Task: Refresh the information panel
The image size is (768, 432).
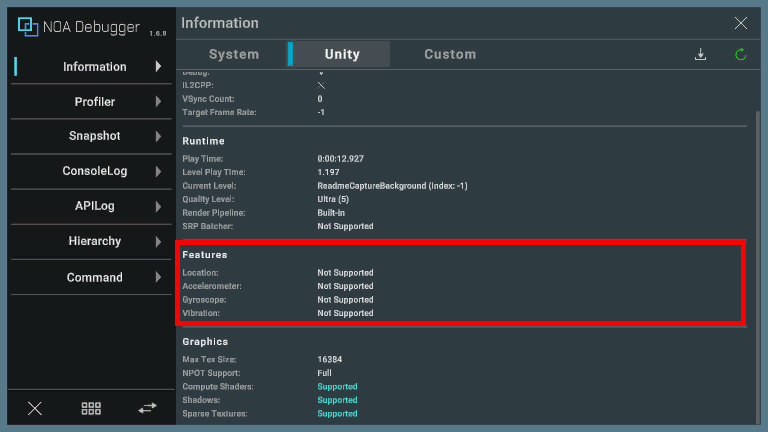Action: coord(741,54)
